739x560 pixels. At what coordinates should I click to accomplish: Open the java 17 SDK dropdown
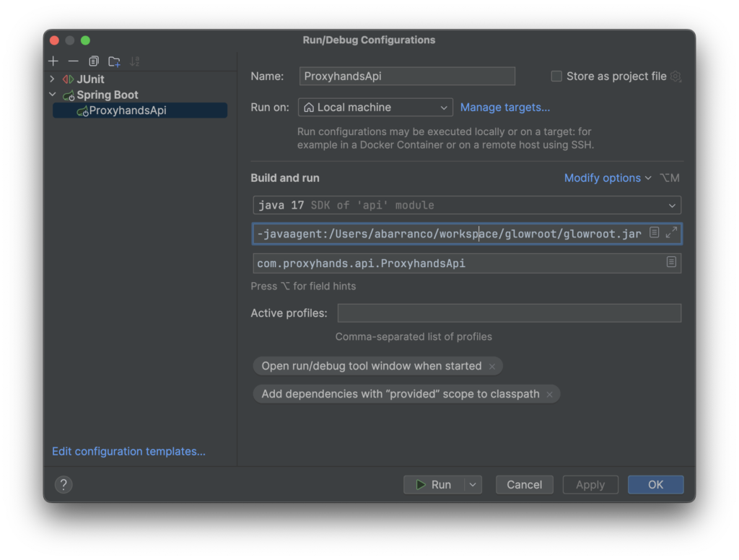(x=466, y=206)
